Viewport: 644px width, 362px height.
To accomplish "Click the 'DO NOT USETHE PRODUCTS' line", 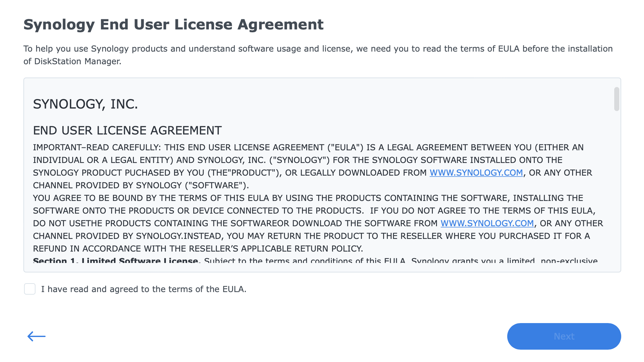I will (318, 223).
